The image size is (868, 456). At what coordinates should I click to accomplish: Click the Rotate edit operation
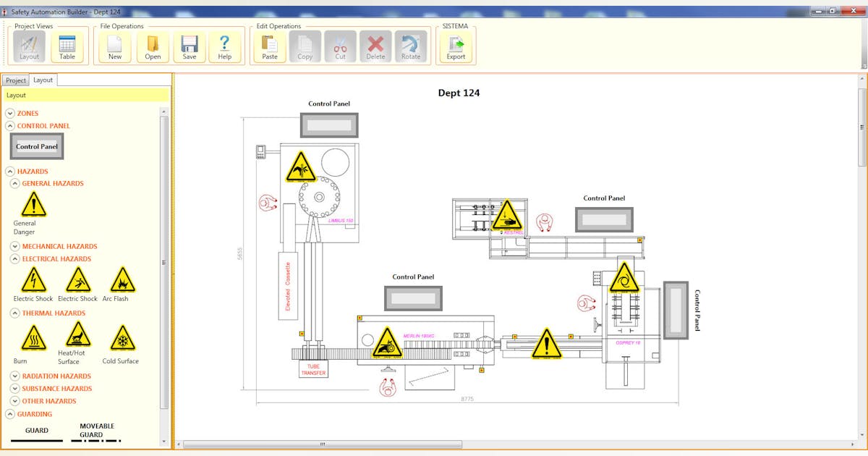(x=412, y=46)
